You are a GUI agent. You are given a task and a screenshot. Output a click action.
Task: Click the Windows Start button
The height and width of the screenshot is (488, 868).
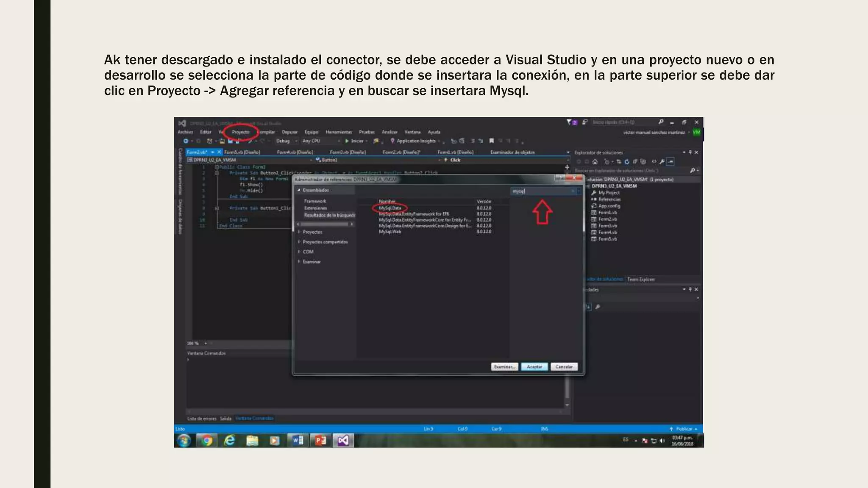[184, 441]
